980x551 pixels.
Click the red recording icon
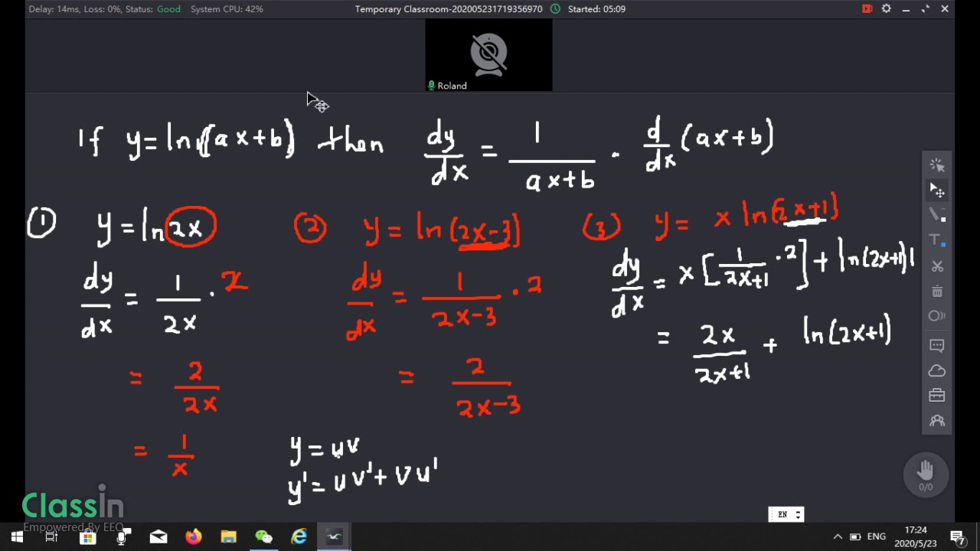[x=867, y=8]
